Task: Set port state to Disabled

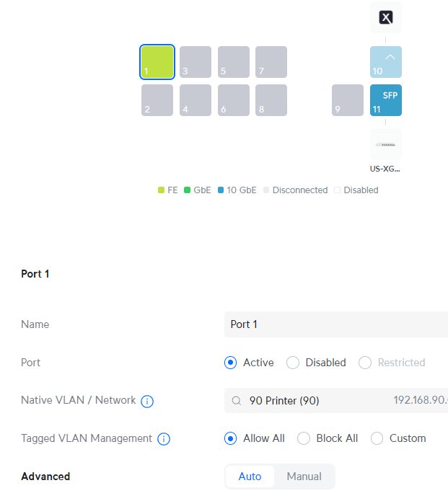Action: pos(293,363)
